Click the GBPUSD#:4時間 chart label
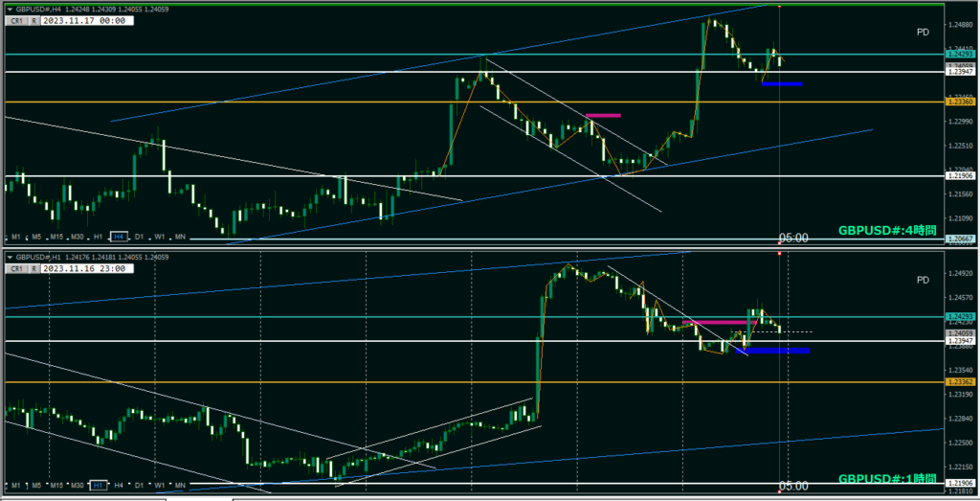Viewport: 980px width, 501px height. [887, 231]
